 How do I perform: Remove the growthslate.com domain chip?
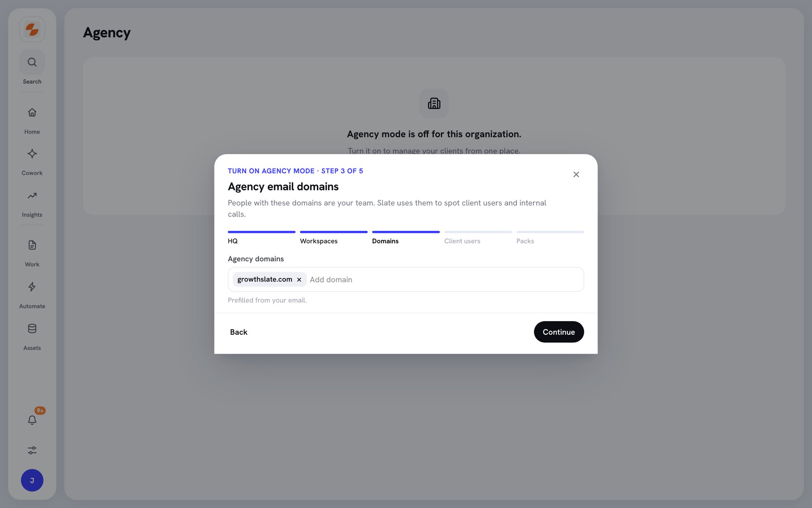pos(299,280)
